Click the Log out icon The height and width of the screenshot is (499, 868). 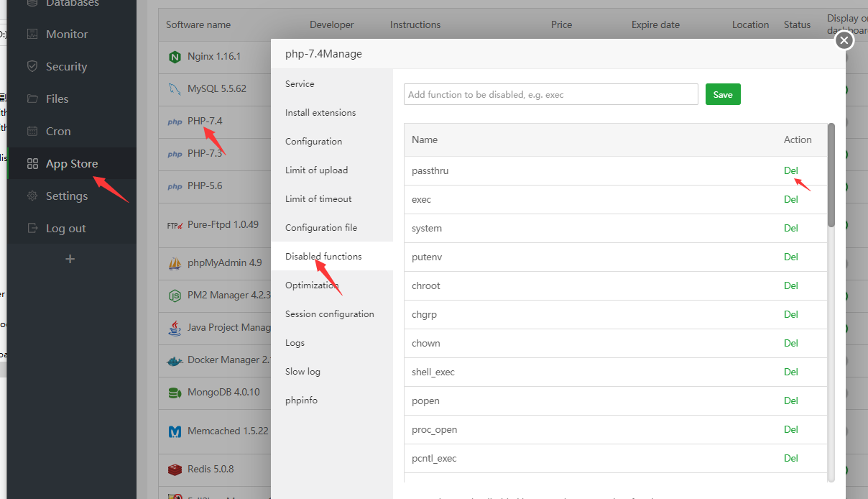(x=32, y=228)
